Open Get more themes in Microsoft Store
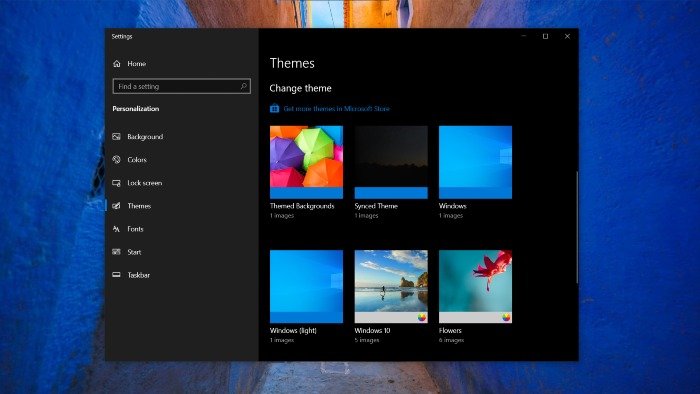This screenshot has height=394, width=700. coord(337,108)
